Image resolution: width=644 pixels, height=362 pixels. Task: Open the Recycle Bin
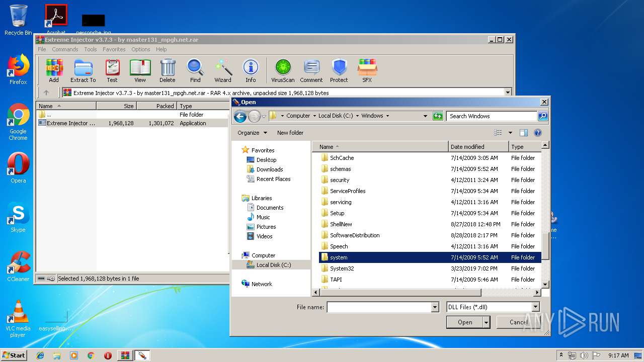tap(18, 20)
